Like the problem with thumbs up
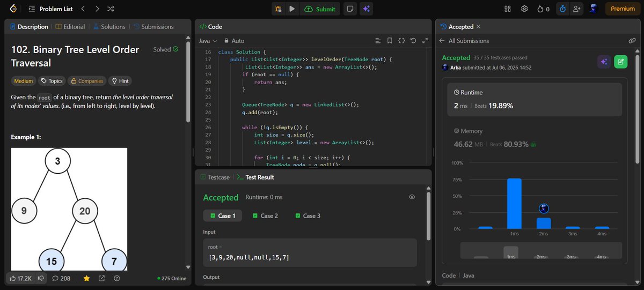 20,278
